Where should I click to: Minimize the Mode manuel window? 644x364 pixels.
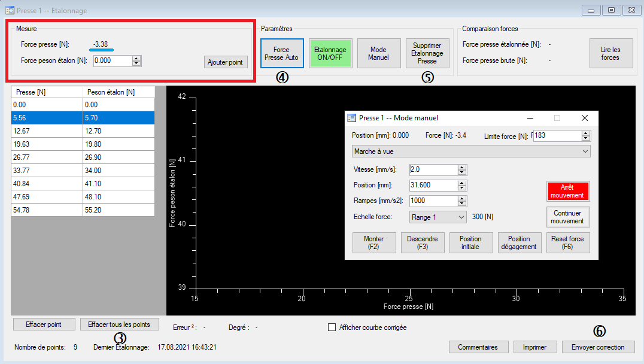tap(530, 118)
